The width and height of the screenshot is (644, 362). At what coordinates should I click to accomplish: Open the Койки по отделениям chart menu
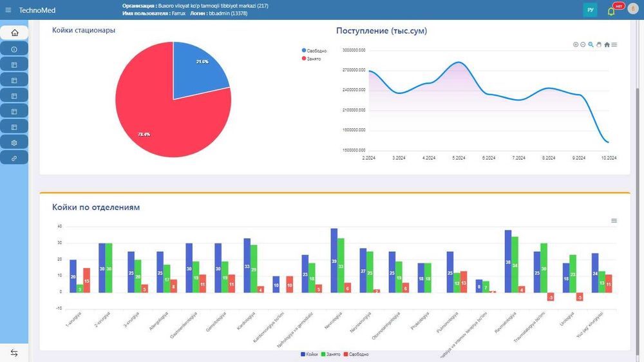(x=614, y=221)
